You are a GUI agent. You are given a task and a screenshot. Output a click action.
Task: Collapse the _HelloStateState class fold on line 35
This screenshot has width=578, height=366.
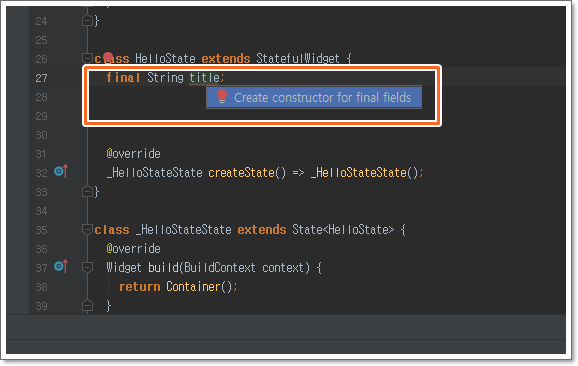coord(87,229)
